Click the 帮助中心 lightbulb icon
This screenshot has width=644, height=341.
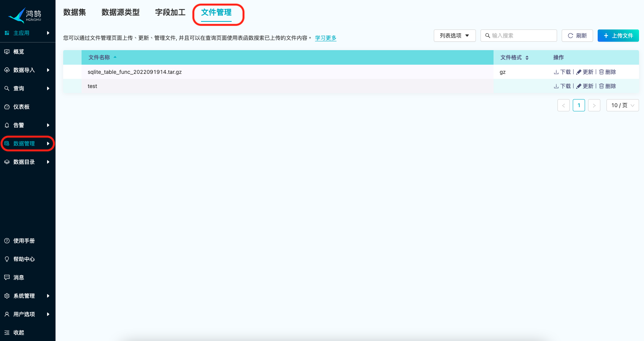coord(7,259)
